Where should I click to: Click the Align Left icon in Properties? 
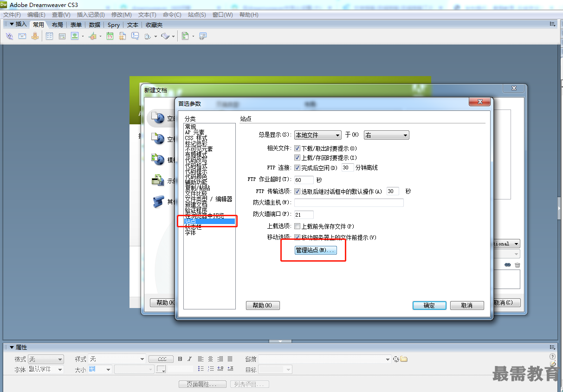coord(201,359)
